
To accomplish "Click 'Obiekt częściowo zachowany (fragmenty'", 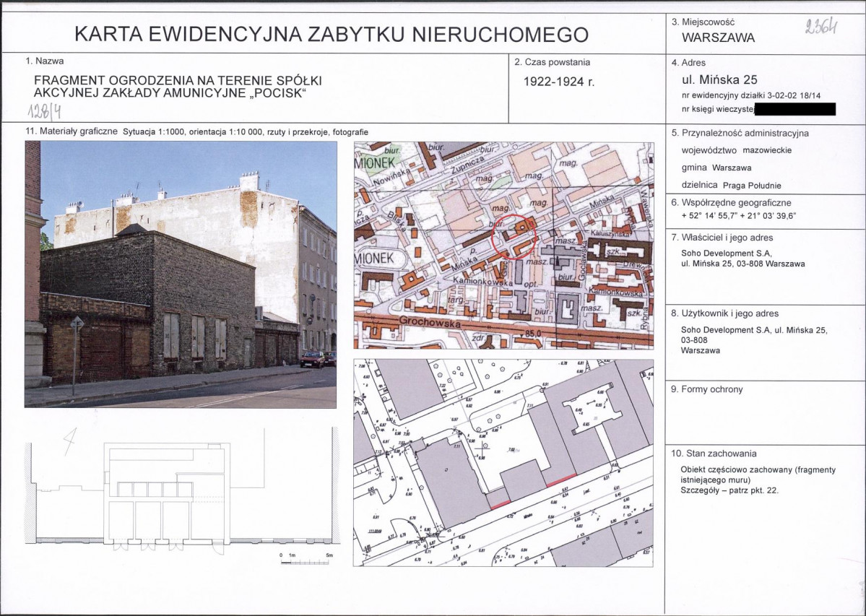I will (x=758, y=469).
